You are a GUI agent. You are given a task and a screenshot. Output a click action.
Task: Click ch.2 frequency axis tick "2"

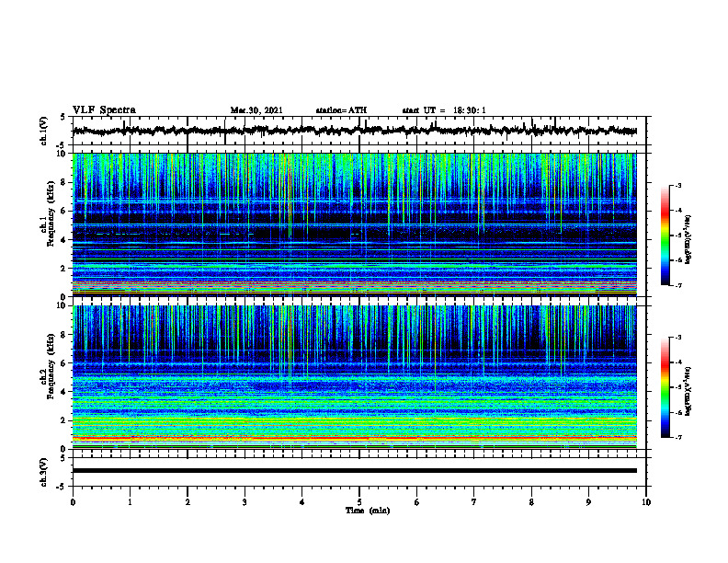63,420
